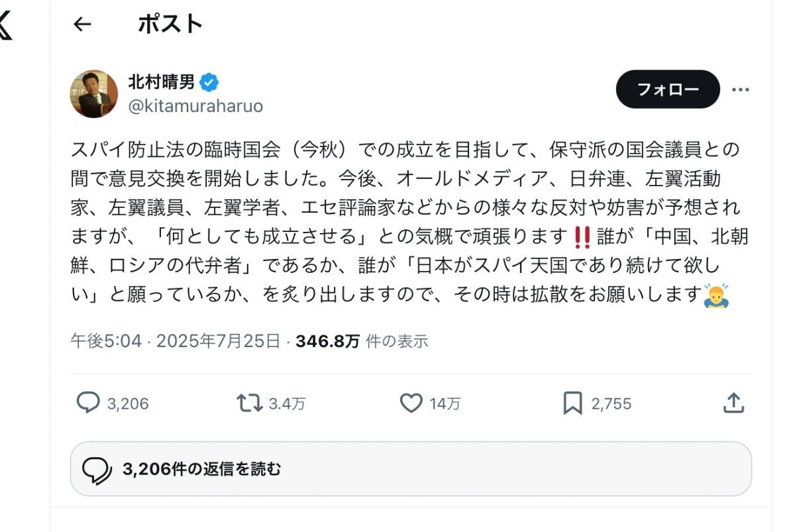Click the 14万 likes count

[445, 403]
